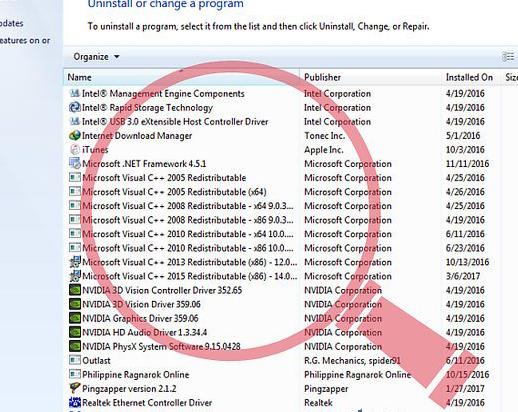
Task: Click the 5/1/2016 install date
Action: click(463, 136)
